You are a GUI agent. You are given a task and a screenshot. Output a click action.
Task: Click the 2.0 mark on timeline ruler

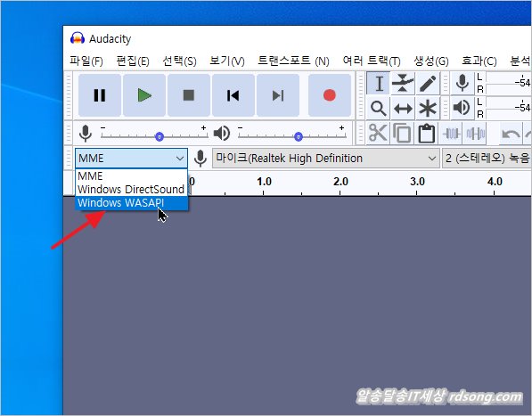[340, 182]
